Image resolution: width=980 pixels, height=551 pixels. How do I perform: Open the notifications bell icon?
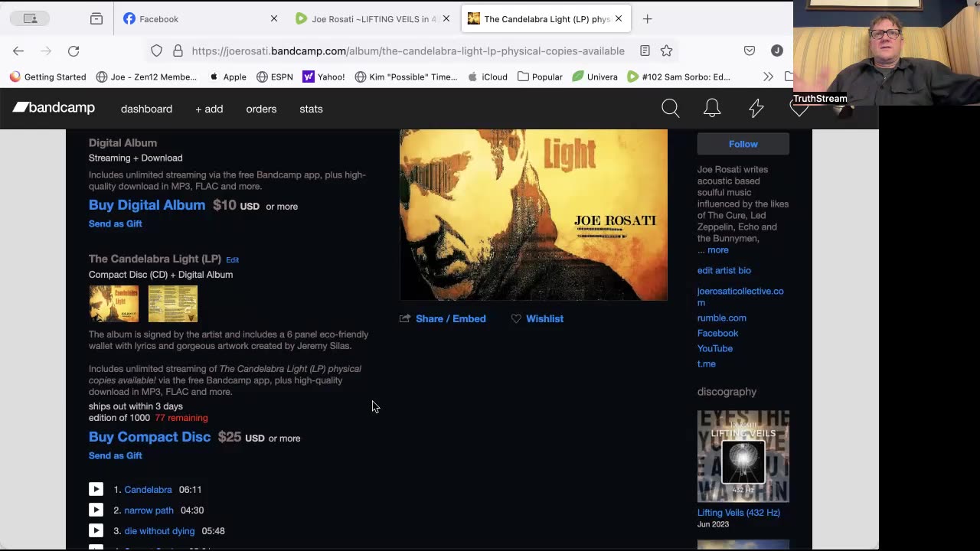pos(712,109)
